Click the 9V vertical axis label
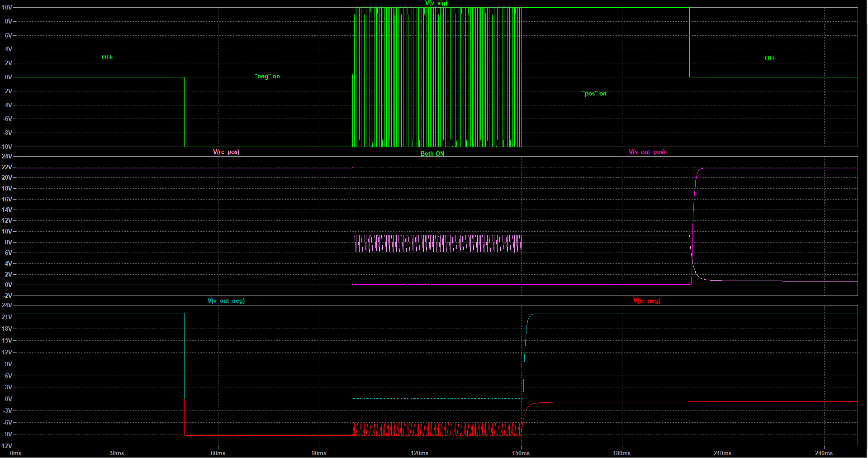This screenshot has width=868, height=458. click(x=9, y=364)
